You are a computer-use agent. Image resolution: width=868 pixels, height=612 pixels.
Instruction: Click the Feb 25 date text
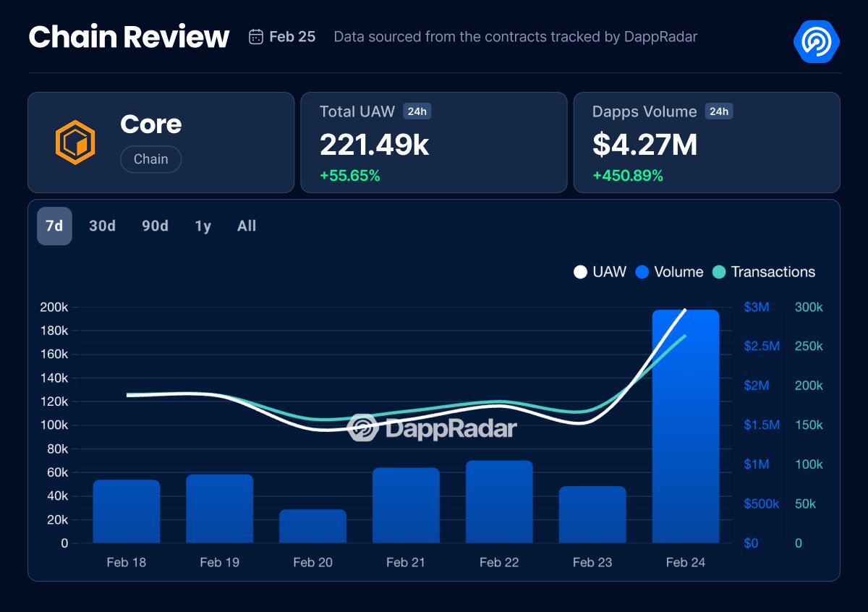(x=292, y=37)
